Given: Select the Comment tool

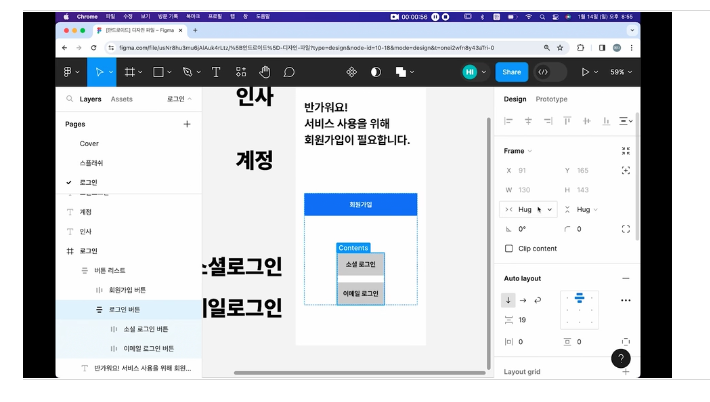Looking at the screenshot, I should pos(289,72).
